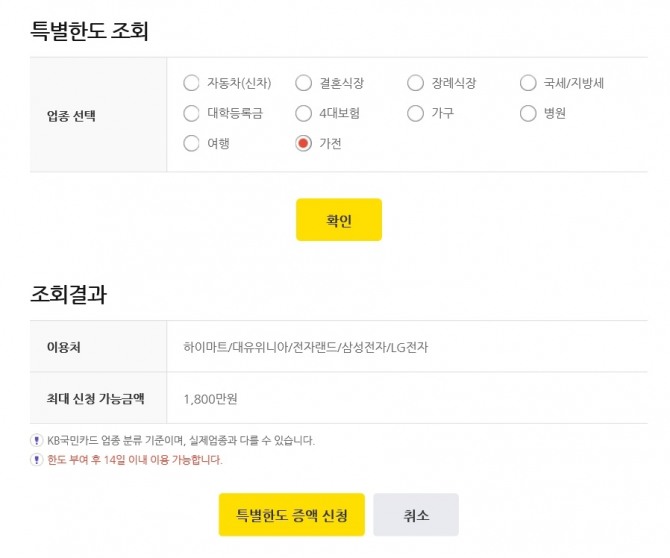
Task: Select 장례식장 as the business type
Action: point(416,83)
